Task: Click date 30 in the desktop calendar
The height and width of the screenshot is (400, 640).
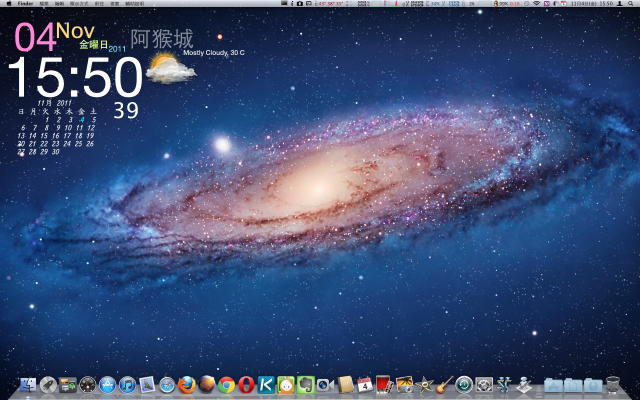Action: [56, 151]
